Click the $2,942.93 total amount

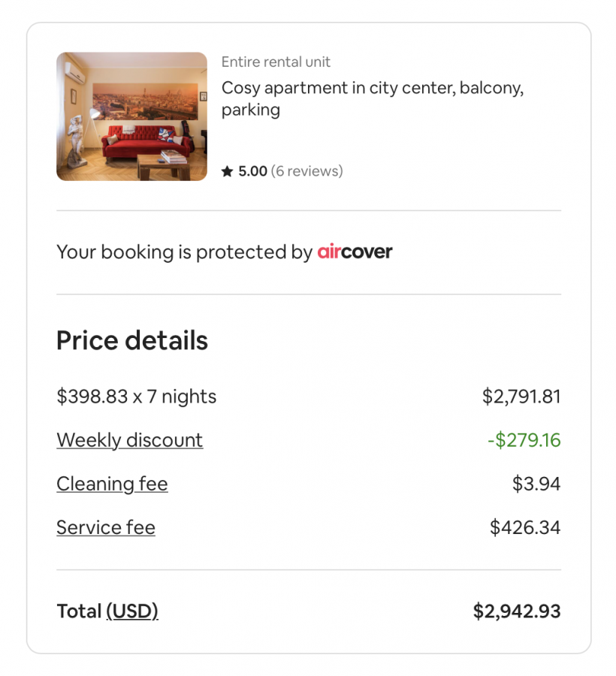(517, 611)
